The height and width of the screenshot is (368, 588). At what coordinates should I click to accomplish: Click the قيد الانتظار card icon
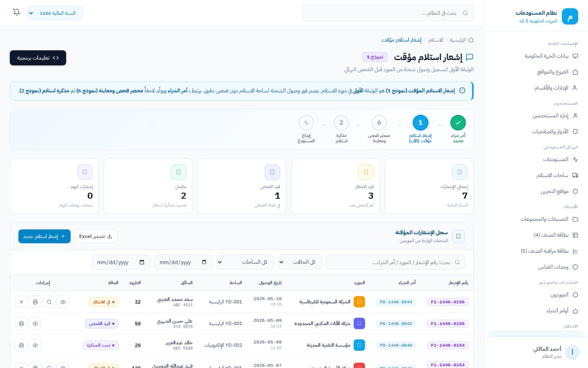pos(366,172)
